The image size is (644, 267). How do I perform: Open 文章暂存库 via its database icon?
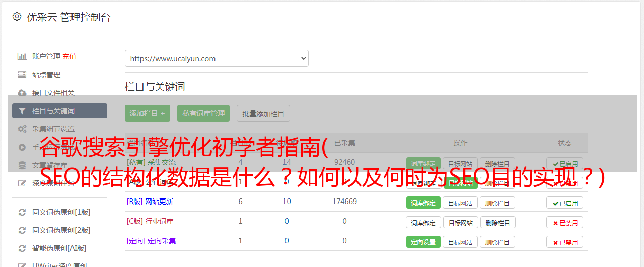coord(22,165)
